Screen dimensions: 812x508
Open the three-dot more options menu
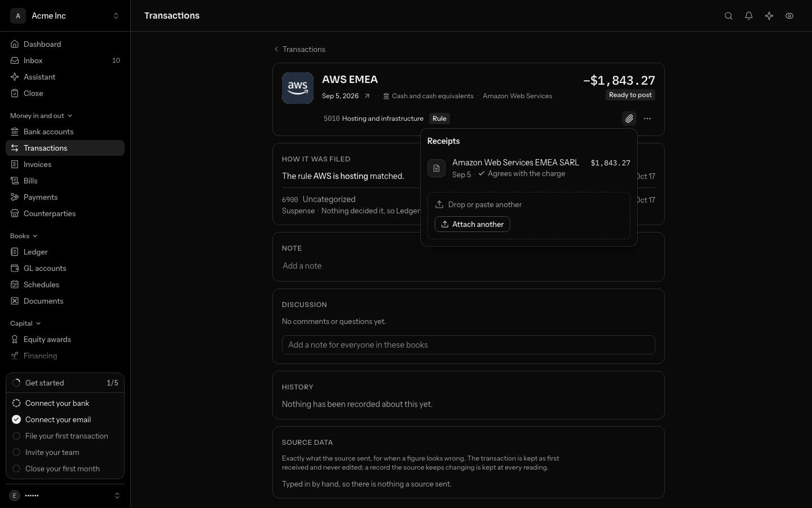click(x=647, y=119)
